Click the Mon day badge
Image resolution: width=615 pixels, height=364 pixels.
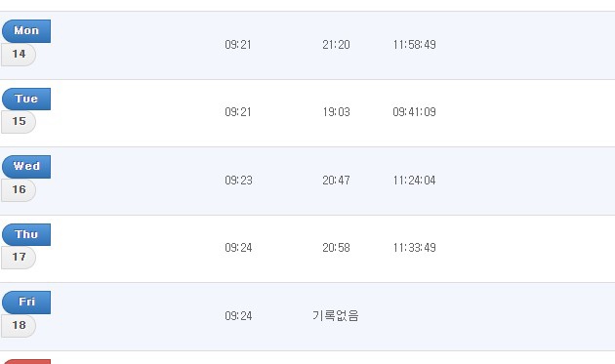point(26,31)
